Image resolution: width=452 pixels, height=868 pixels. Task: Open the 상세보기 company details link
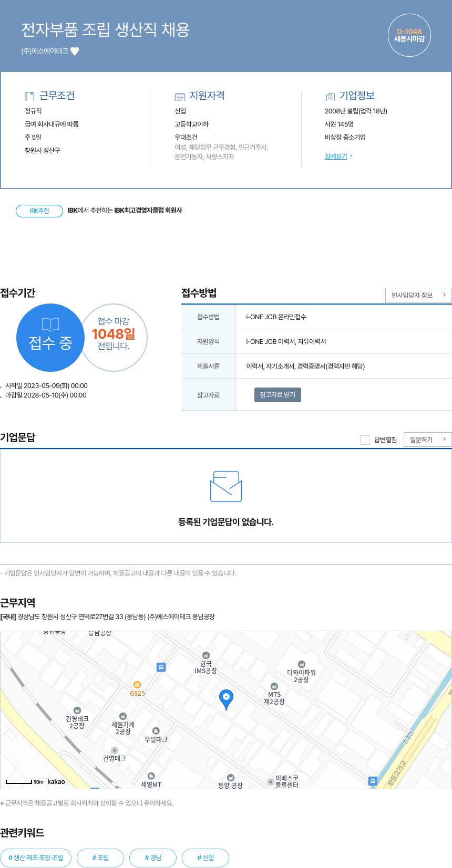(x=336, y=156)
